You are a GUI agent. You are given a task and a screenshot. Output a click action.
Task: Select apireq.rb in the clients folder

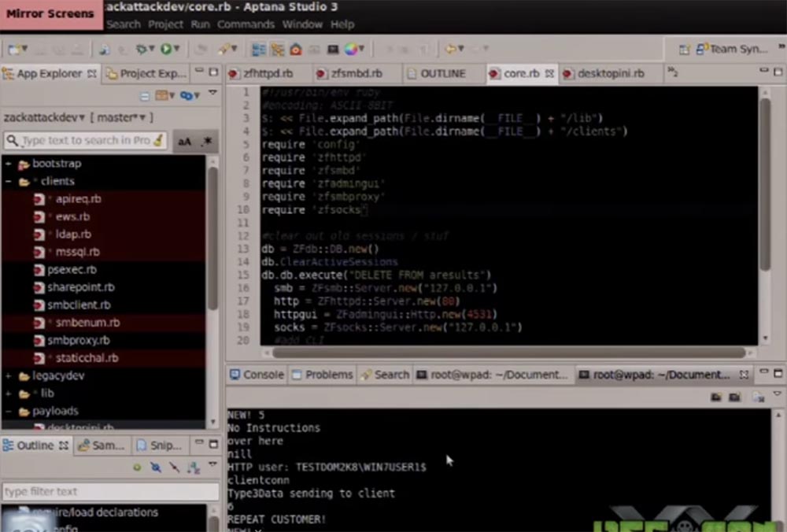(x=78, y=199)
